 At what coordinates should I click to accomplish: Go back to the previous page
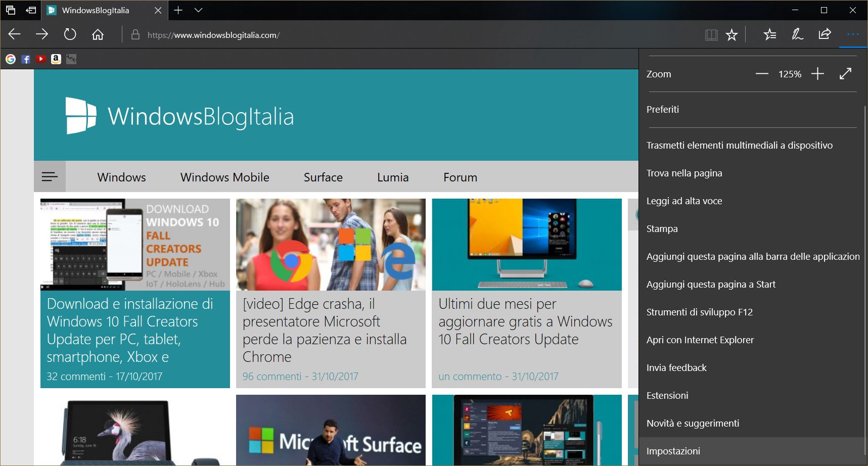coord(15,34)
